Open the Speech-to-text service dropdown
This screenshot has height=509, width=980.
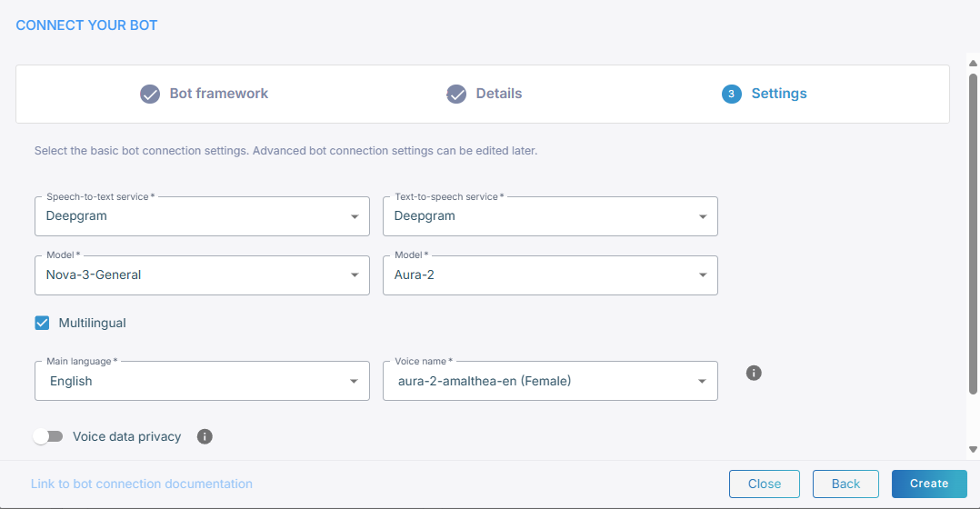[202, 216]
